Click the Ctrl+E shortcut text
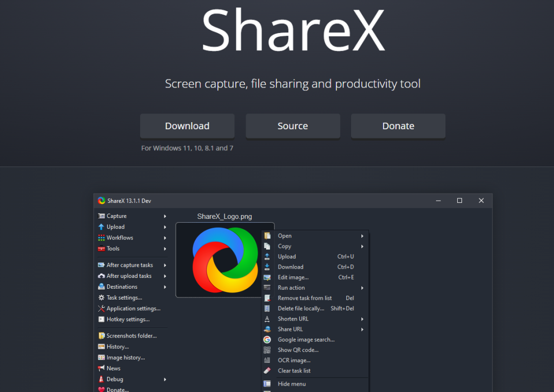554x392 pixels. pos(346,277)
